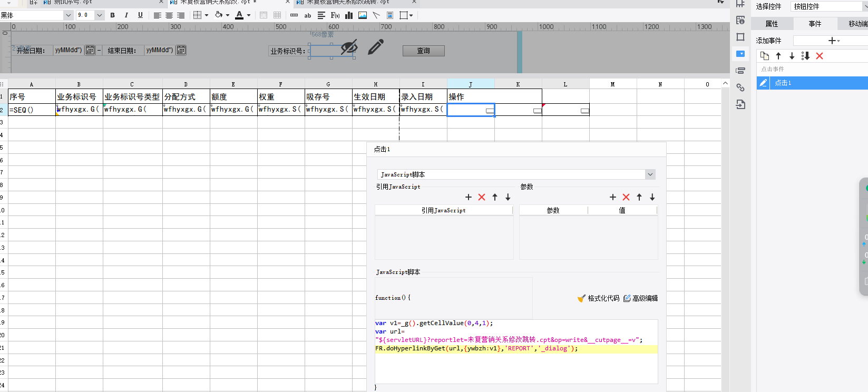The height and width of the screenshot is (392, 868).
Task: Move the selected event down
Action: (792, 56)
